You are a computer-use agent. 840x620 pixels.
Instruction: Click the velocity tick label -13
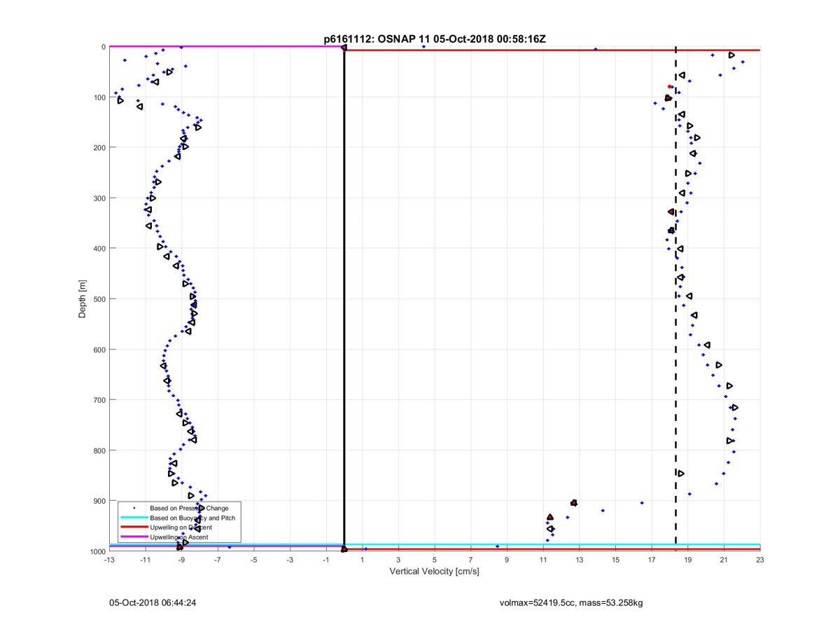pyautogui.click(x=109, y=560)
